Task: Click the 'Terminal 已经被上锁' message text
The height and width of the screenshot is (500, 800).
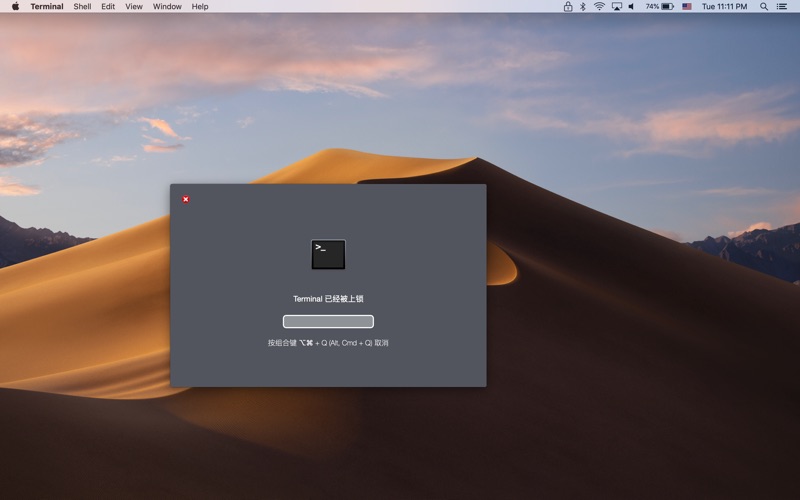Action: 328,299
